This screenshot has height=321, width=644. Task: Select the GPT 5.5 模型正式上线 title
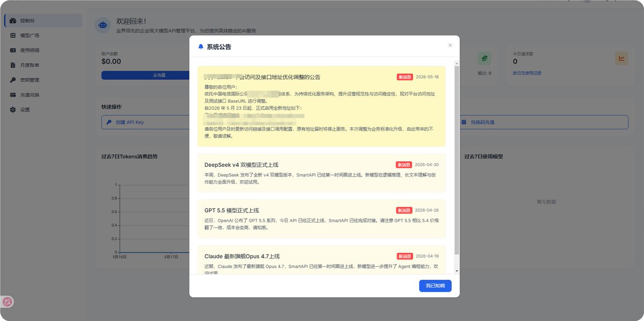[x=232, y=210]
